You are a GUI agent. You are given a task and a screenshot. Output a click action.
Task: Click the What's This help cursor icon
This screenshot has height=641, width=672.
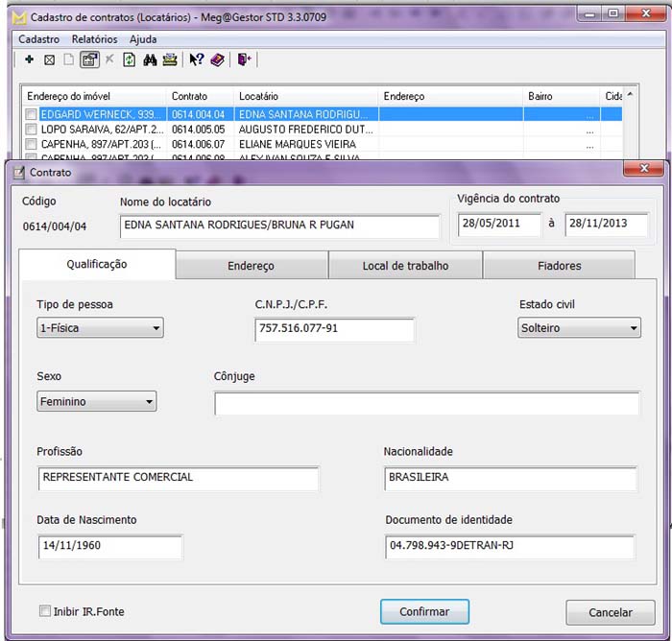click(196, 59)
